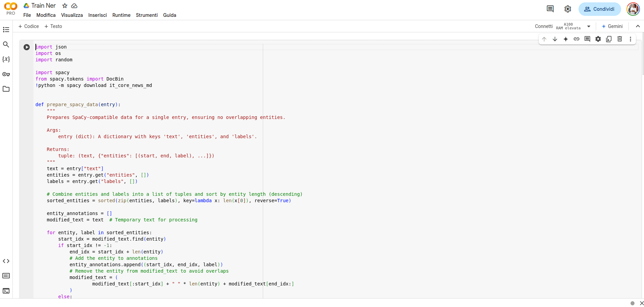Open the runtime type dropdown next to Connetti
644x307 pixels.
coord(589,26)
